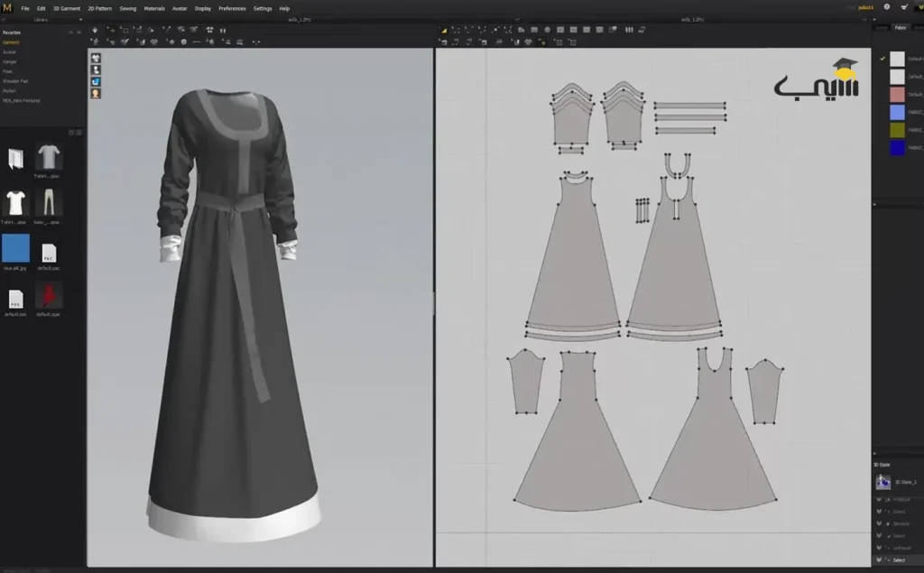The image size is (924, 573).
Task: Open the Hanger favorites folder
Action: (10, 62)
